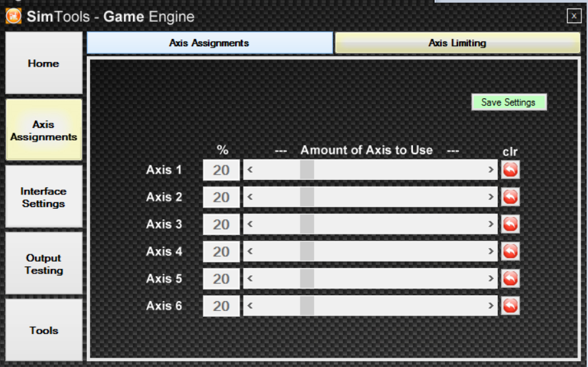Decrease Axis 1 using left scroll arrow
Image resolution: width=588 pixels, height=367 pixels.
point(250,169)
